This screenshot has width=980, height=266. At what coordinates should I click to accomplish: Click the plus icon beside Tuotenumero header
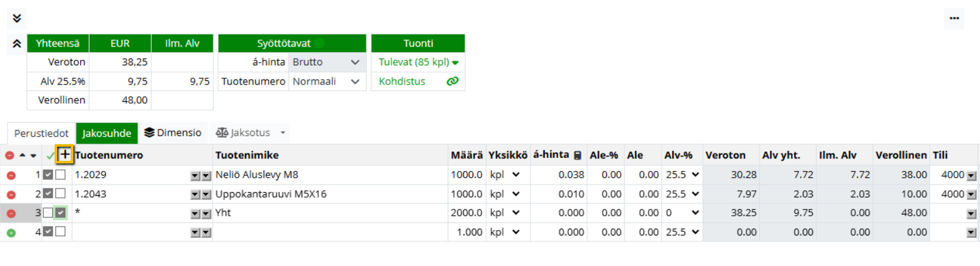point(64,154)
